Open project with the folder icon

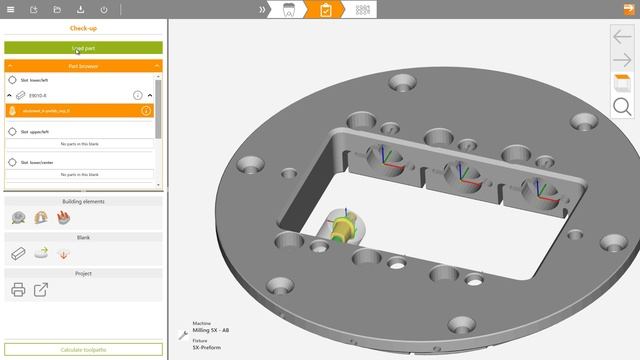point(57,9)
